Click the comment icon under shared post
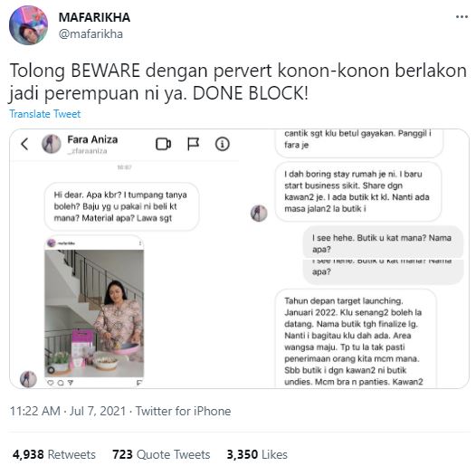The image size is (476, 466). 61,383
